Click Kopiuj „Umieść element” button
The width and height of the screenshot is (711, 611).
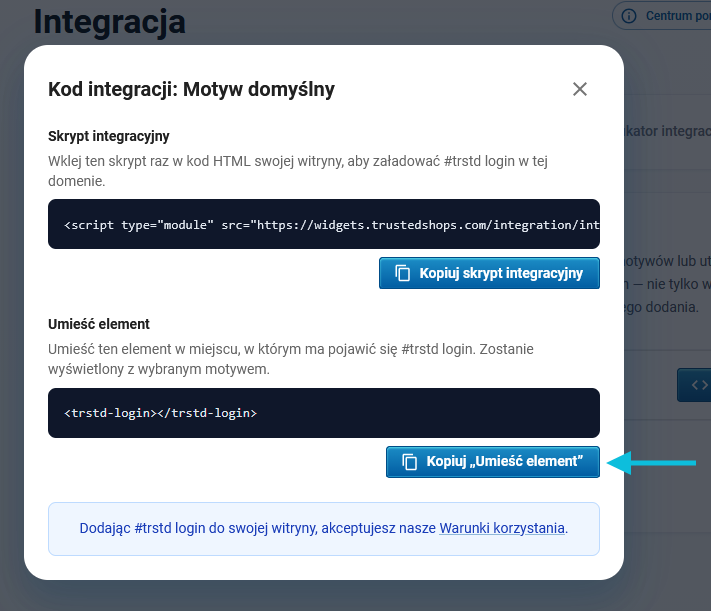tap(492, 462)
